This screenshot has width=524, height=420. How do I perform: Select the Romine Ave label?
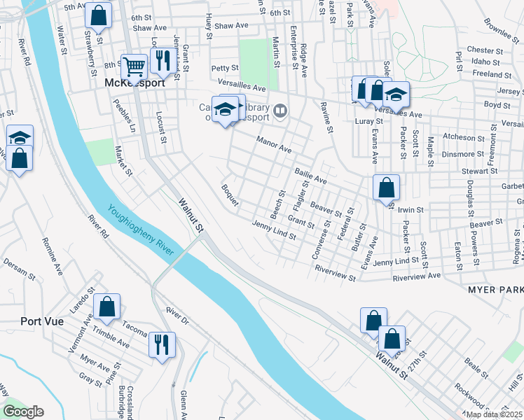(x=52, y=256)
